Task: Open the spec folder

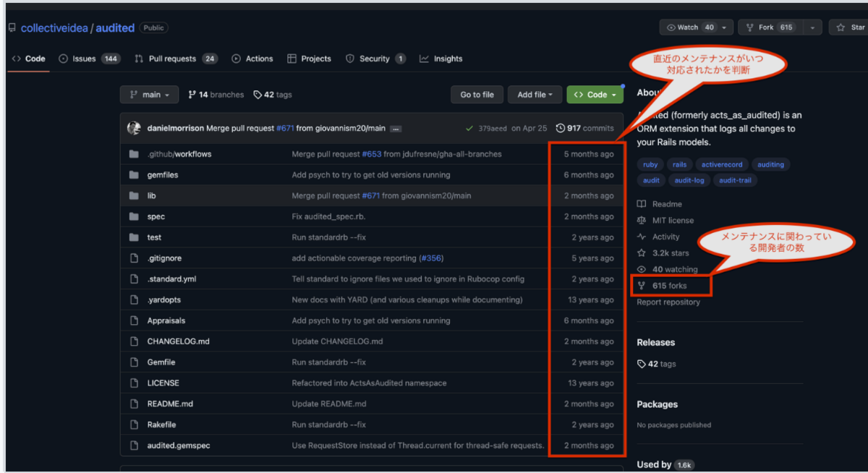Action: point(156,216)
